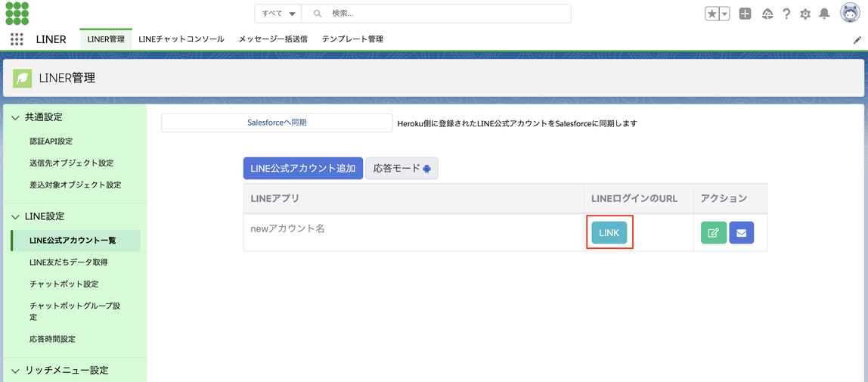Click the green edit action icon
868x382 pixels.
pos(714,232)
